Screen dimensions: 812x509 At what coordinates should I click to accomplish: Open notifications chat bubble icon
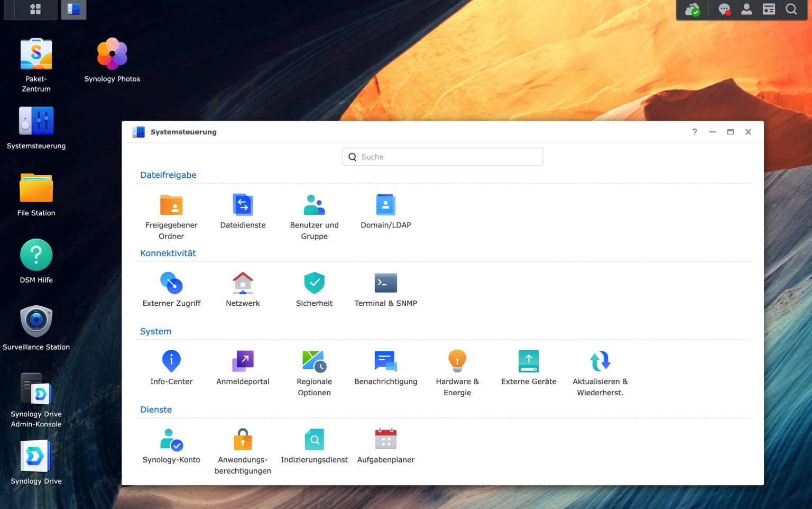(x=724, y=10)
